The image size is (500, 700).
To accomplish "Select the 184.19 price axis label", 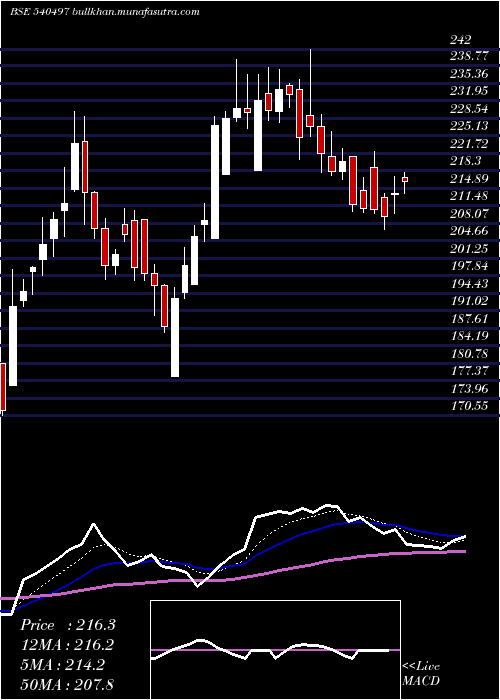I will 469,336.
